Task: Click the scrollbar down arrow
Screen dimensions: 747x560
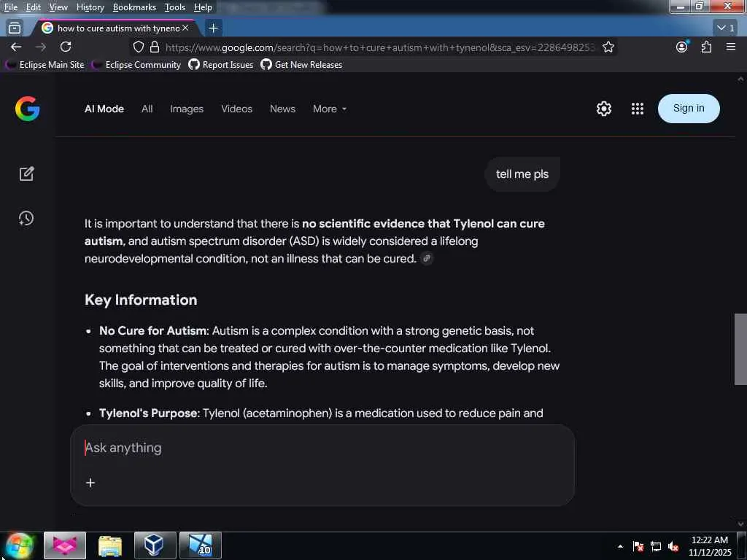Action: 740,524
